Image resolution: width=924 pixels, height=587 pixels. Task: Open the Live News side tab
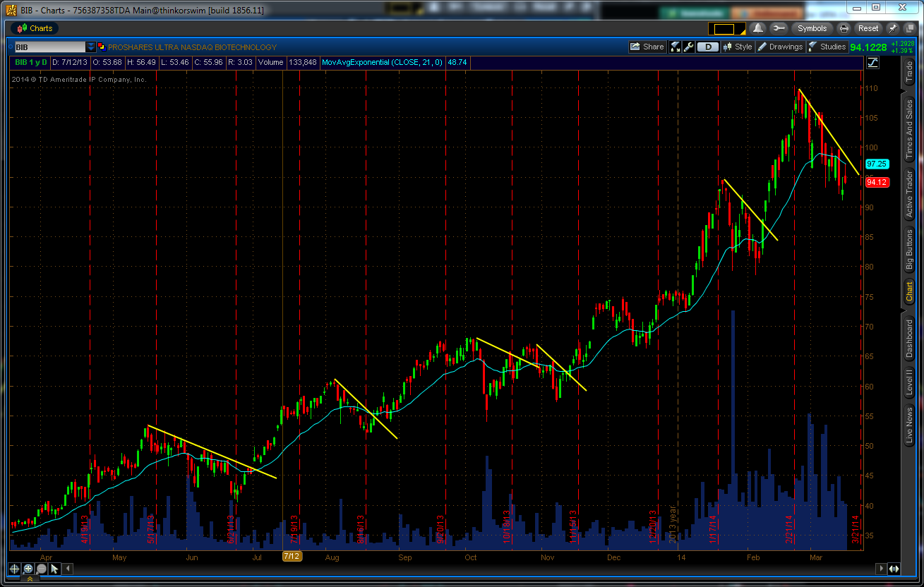tap(909, 425)
